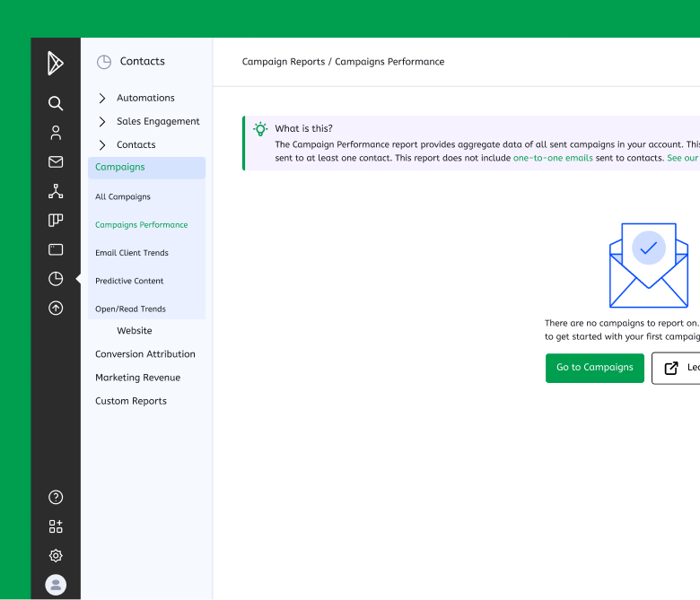Open the Help question mark icon
This screenshot has height=600, width=700.
coord(56,497)
